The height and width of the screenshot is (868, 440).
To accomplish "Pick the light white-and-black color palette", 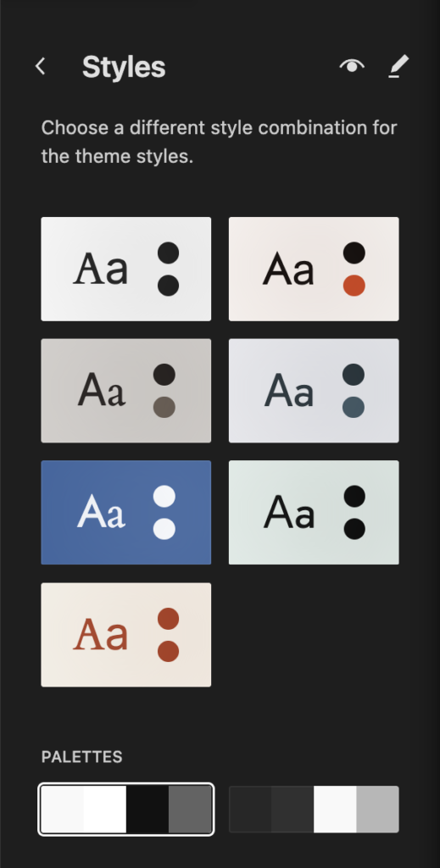I will (x=126, y=809).
